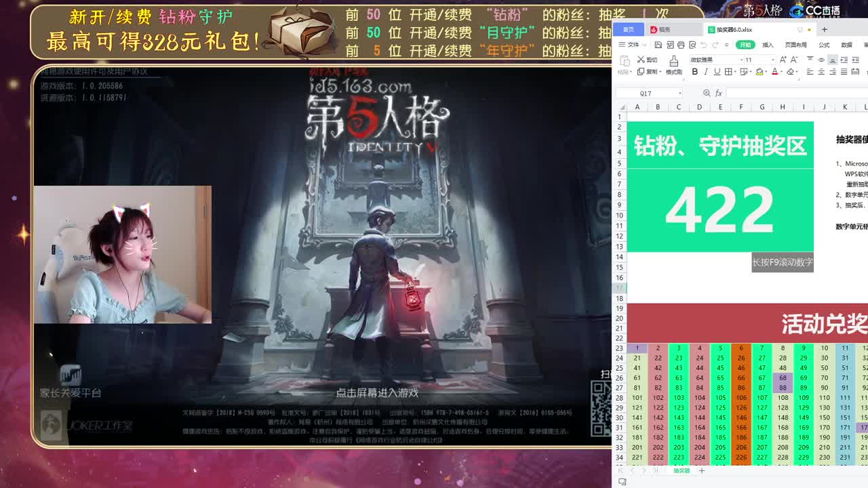Image resolution: width=868 pixels, height=488 pixels.
Task: Click the undo arrow in WPS
Action: pos(704,45)
